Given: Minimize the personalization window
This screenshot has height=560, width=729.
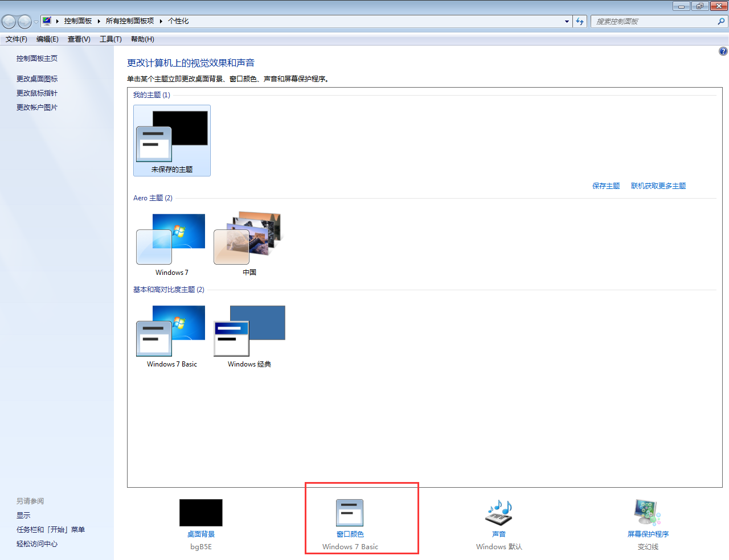Looking at the screenshot, I should 681,6.
